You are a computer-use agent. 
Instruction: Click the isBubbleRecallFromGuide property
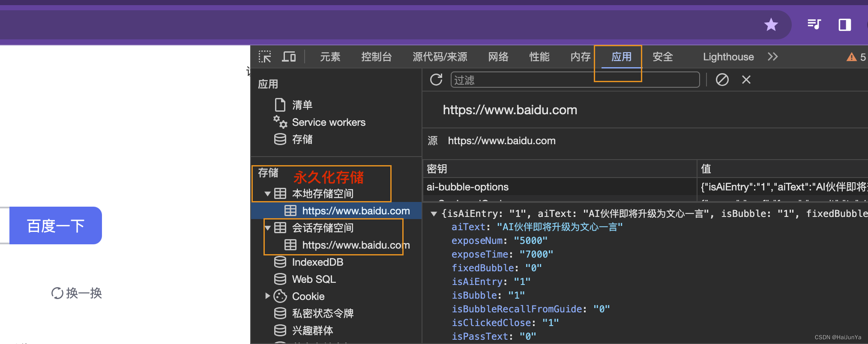pos(531,309)
